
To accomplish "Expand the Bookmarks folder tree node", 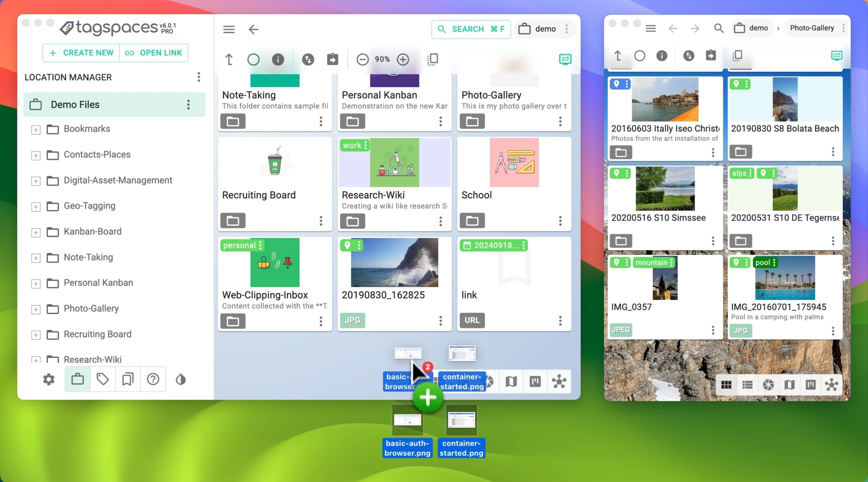I will point(36,129).
